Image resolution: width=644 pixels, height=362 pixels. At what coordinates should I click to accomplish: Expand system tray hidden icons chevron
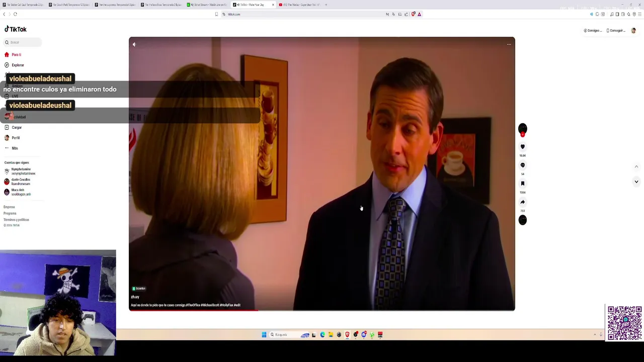click(x=595, y=335)
